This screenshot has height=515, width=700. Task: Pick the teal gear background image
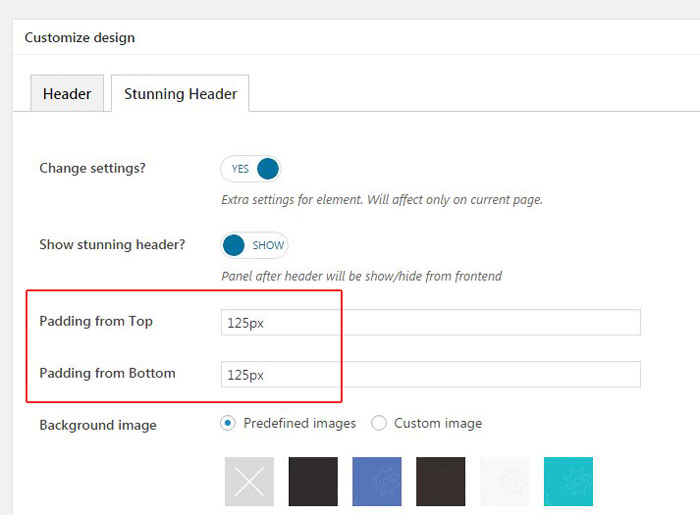point(568,482)
